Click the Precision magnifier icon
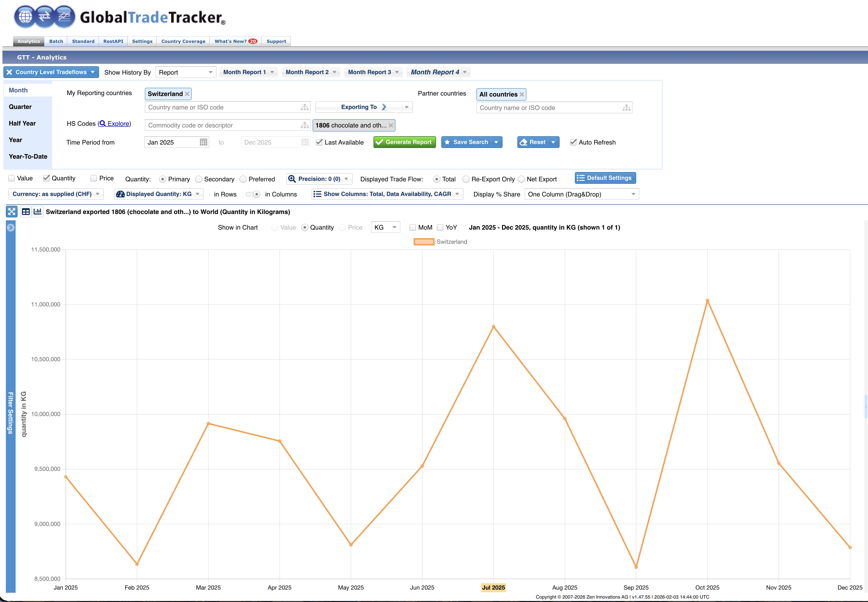868x602 pixels. pyautogui.click(x=292, y=179)
